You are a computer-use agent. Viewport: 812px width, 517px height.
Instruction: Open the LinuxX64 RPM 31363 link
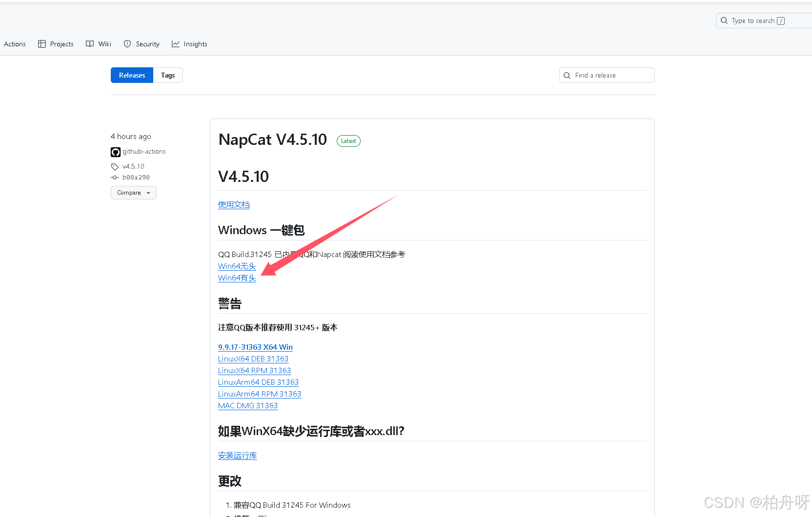coord(254,371)
